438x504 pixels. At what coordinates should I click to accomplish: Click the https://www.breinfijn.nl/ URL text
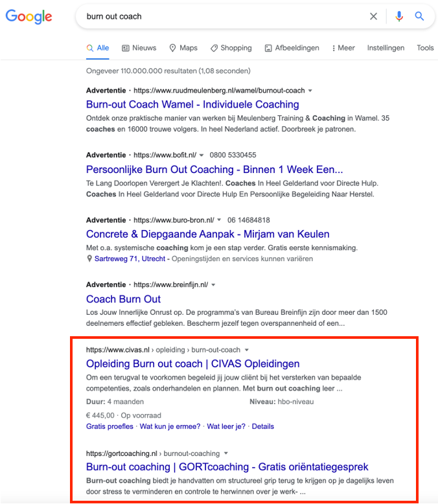tap(171, 285)
